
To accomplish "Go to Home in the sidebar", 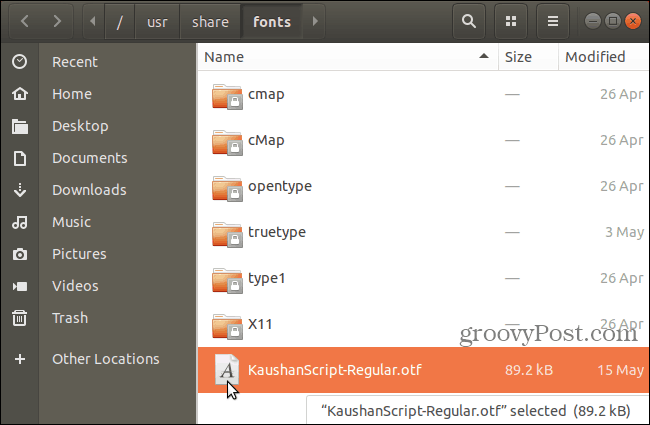I will click(x=72, y=94).
